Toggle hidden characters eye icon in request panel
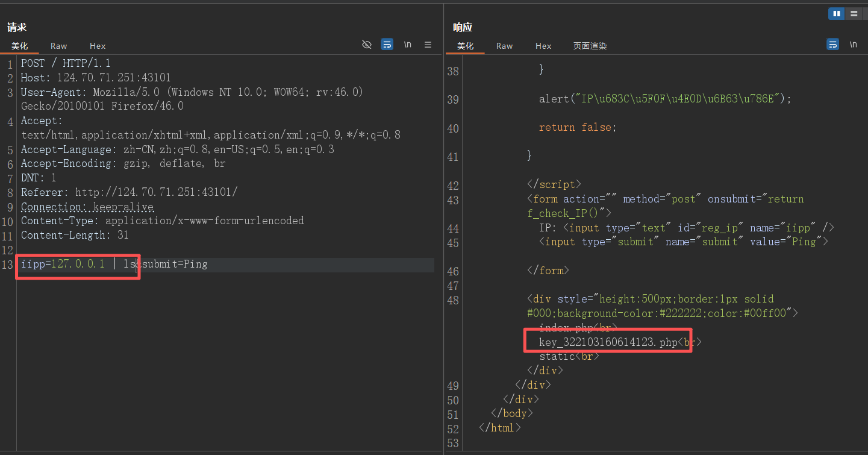This screenshot has height=455, width=868. [x=367, y=45]
